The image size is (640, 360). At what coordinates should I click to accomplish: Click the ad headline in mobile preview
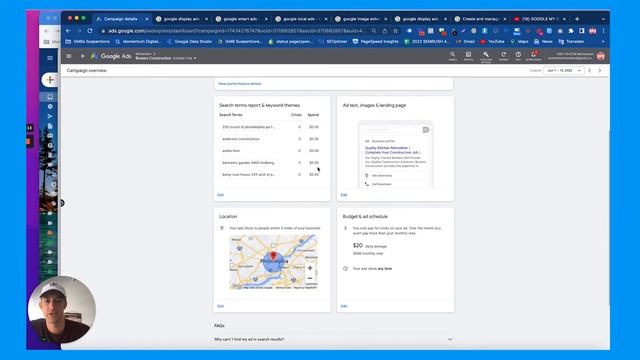[394, 150]
